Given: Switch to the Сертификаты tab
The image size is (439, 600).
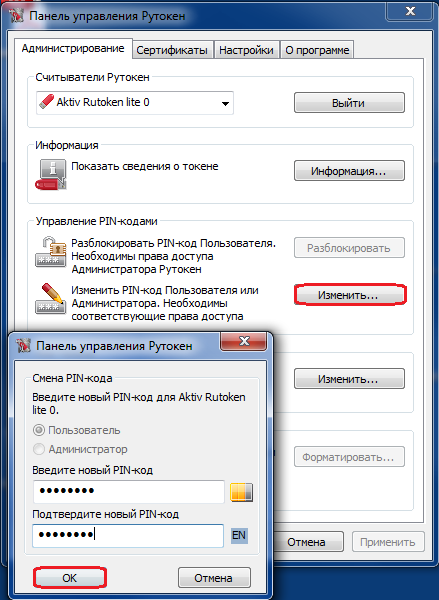Looking at the screenshot, I should coord(172,50).
